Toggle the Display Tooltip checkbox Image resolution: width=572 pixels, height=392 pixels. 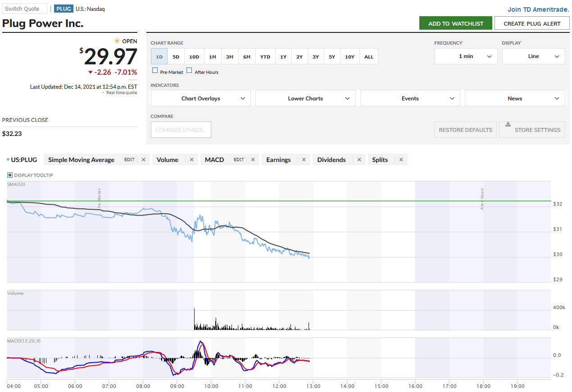10,175
